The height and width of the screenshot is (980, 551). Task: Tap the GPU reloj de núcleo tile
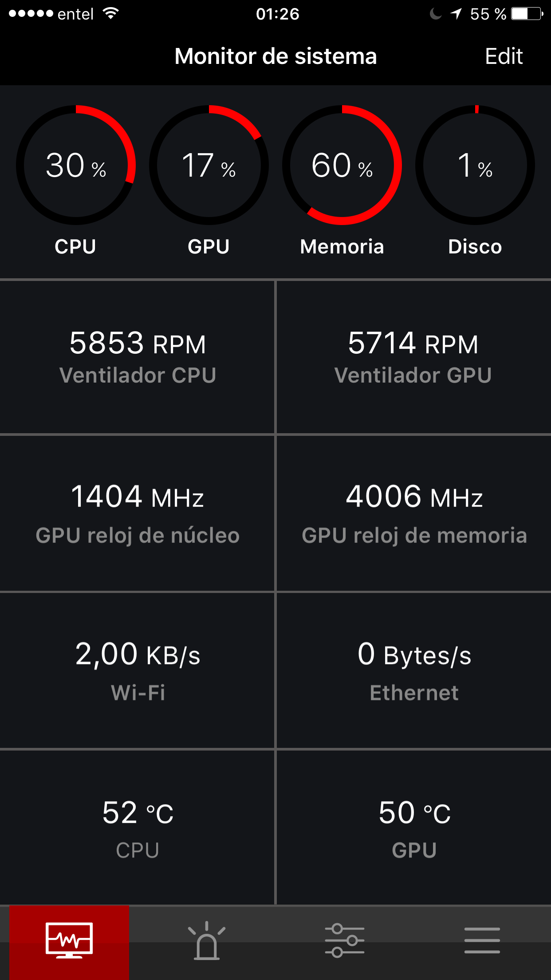point(138,514)
